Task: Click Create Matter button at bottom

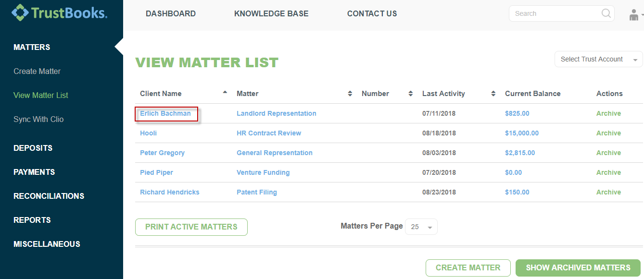Action: [468, 268]
